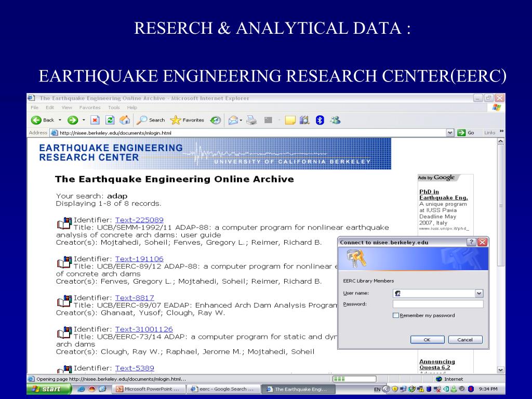Click the book icon beside Text-8817
This screenshot has width=532, height=399.
point(64,301)
